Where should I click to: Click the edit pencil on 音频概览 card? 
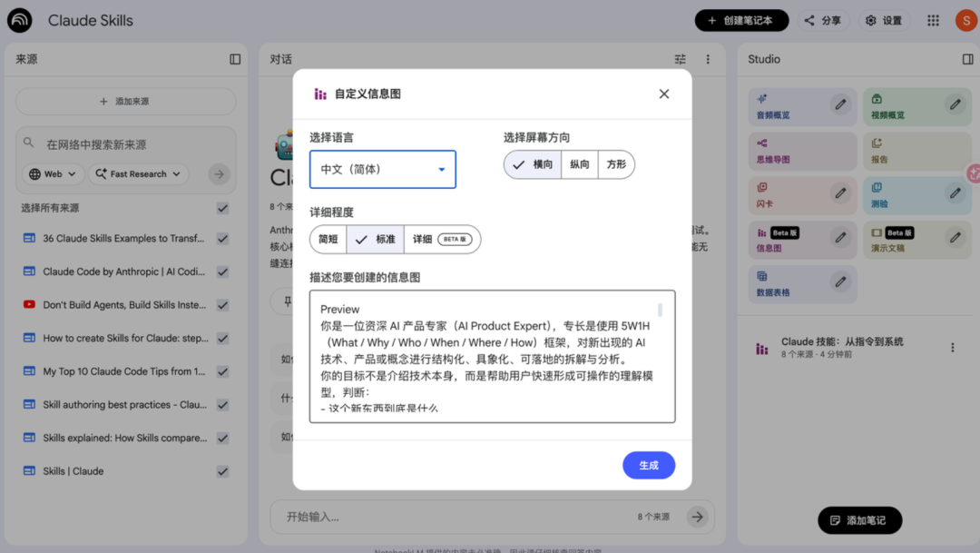pos(841,105)
